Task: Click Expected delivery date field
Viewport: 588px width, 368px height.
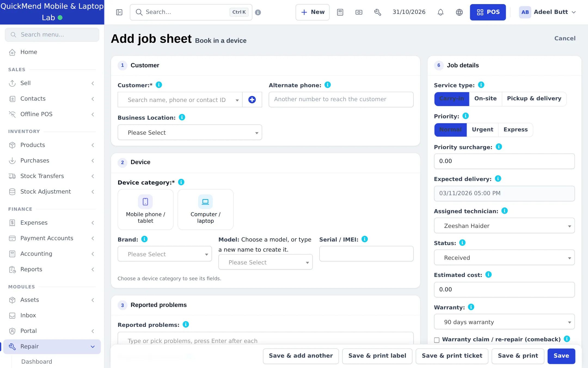Action: tap(504, 193)
